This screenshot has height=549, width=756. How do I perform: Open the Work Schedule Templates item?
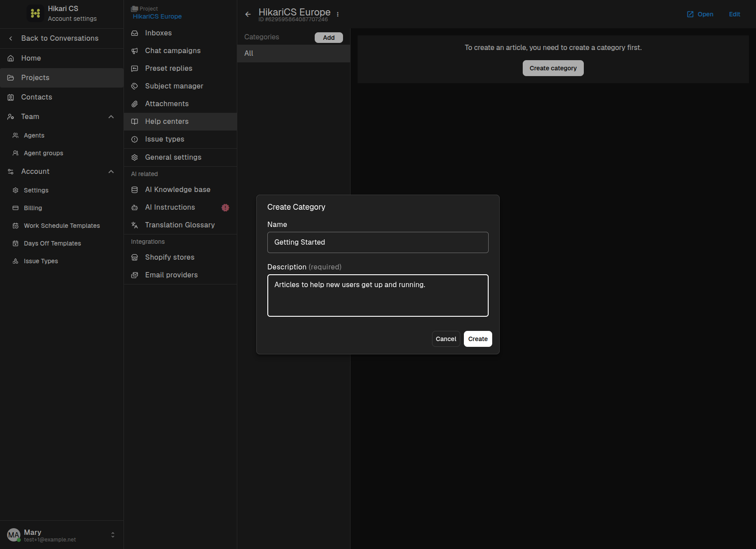coord(62,226)
